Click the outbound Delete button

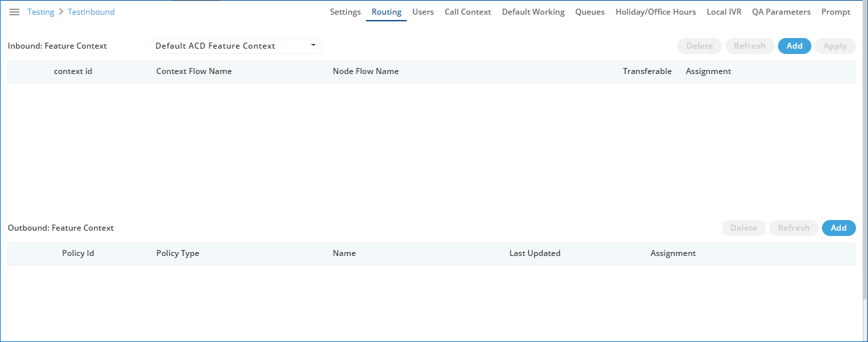coord(743,228)
